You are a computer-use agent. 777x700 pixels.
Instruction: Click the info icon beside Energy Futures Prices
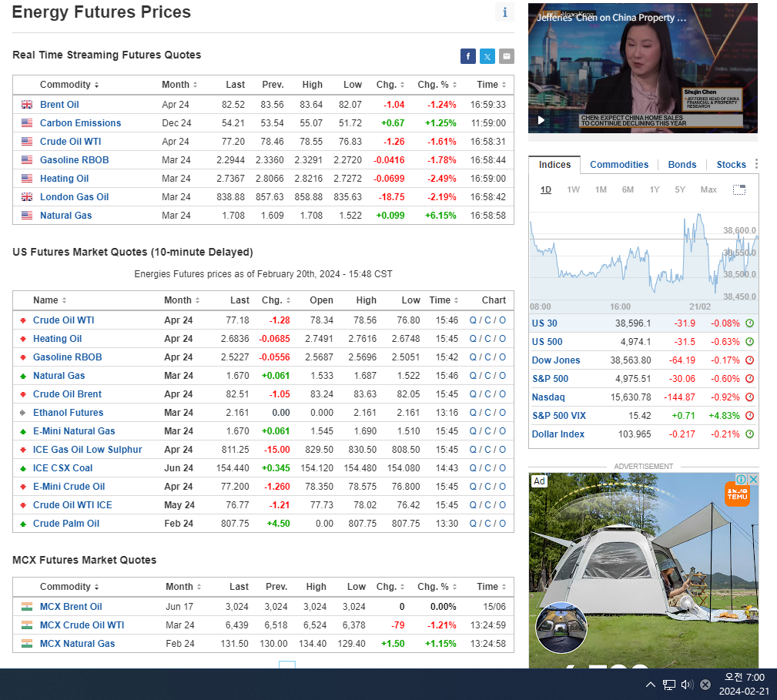click(504, 12)
